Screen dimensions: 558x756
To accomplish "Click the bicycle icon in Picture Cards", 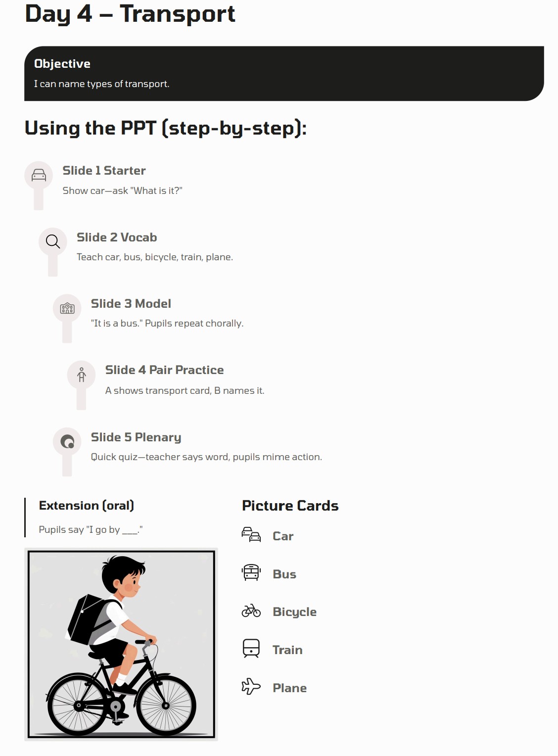I will pos(251,611).
